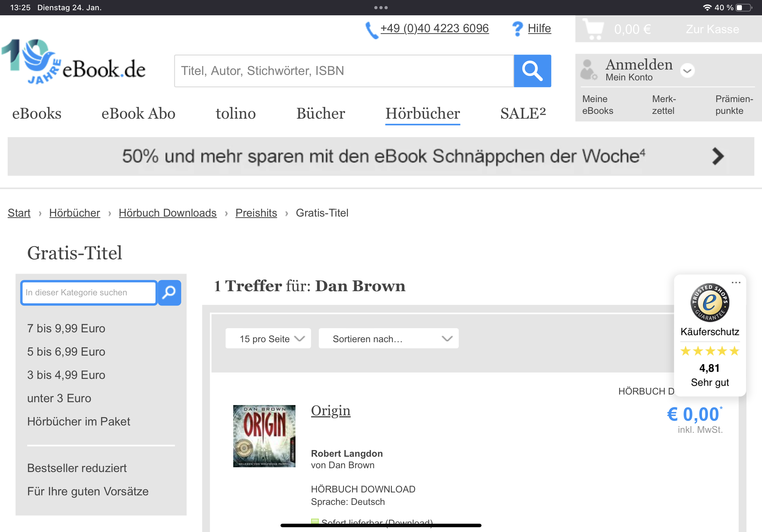Tap the three dots at top of screen

(381, 7)
